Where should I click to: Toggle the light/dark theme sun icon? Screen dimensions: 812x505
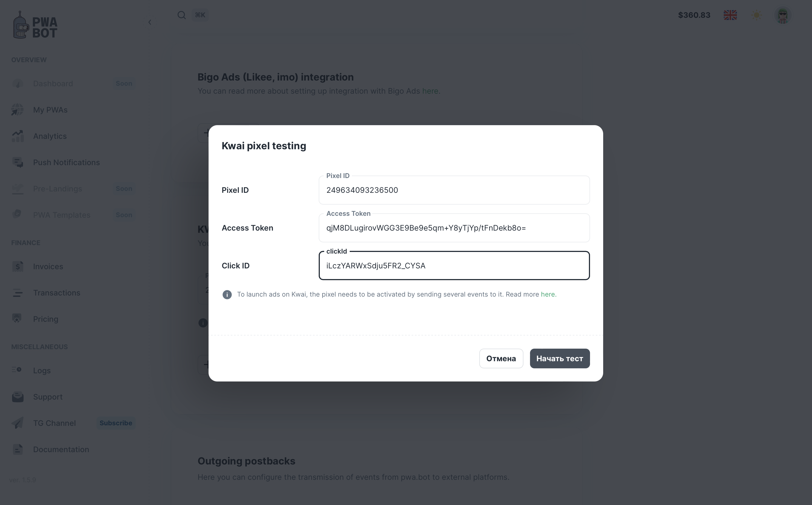click(x=757, y=15)
